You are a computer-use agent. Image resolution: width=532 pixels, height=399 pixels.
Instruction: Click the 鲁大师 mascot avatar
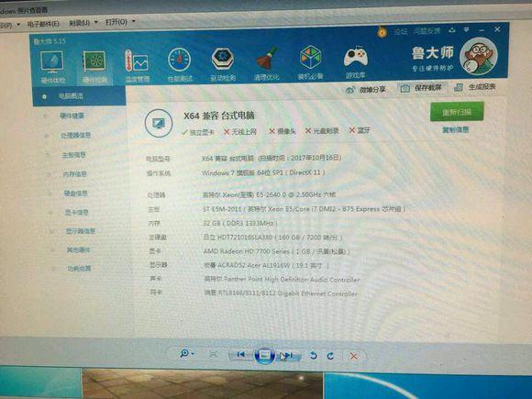click(479, 56)
